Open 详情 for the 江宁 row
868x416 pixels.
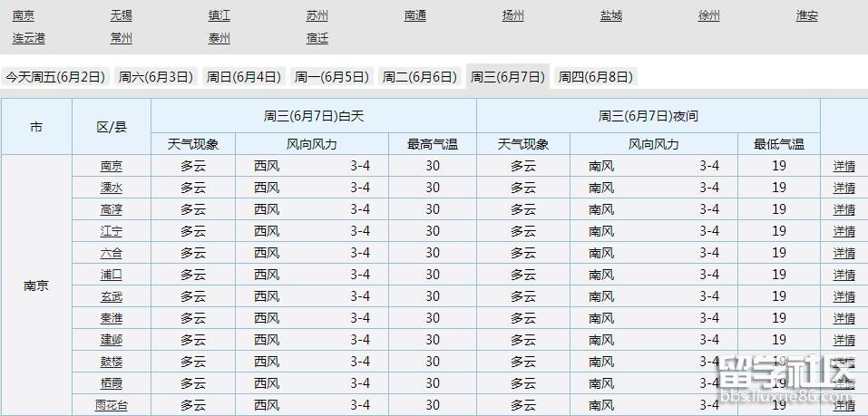click(844, 231)
